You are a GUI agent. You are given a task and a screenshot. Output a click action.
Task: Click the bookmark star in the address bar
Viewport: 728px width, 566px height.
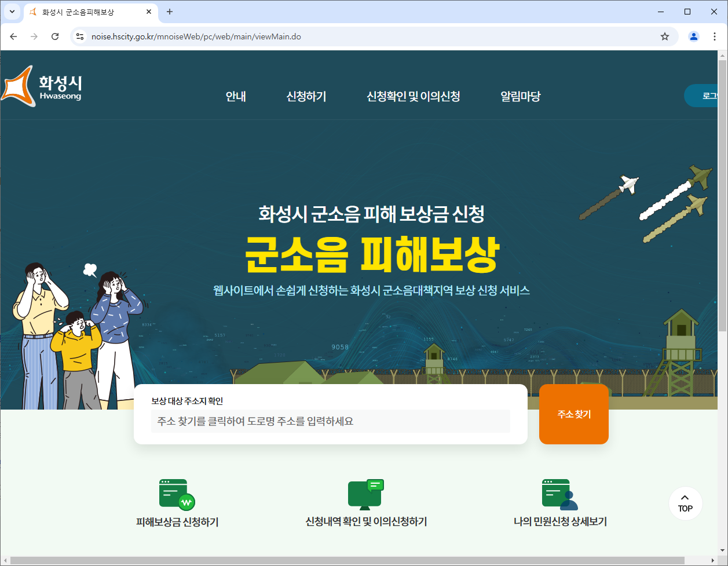coord(665,36)
